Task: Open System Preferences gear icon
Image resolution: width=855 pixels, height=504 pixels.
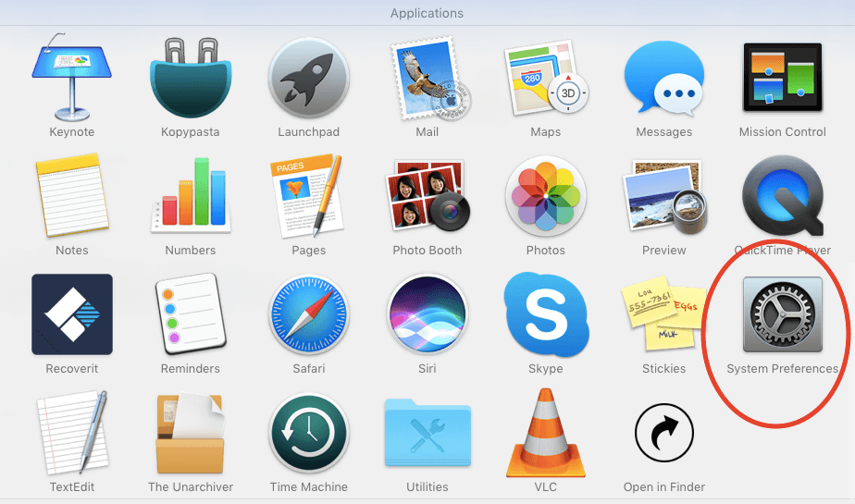Action: [783, 314]
